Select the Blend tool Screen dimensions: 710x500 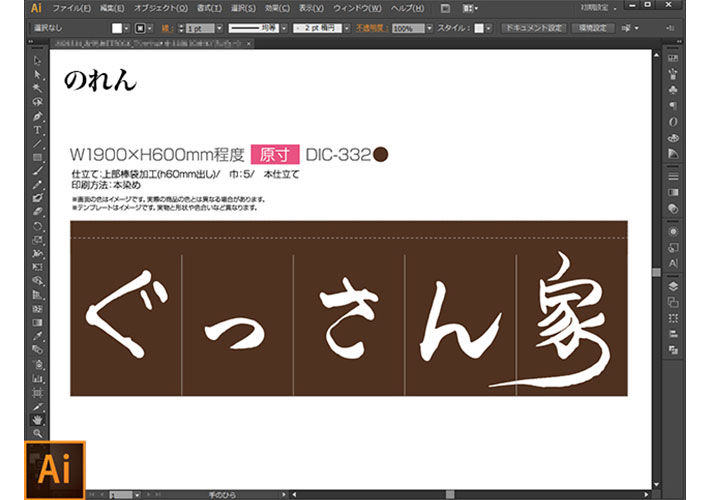(37, 350)
